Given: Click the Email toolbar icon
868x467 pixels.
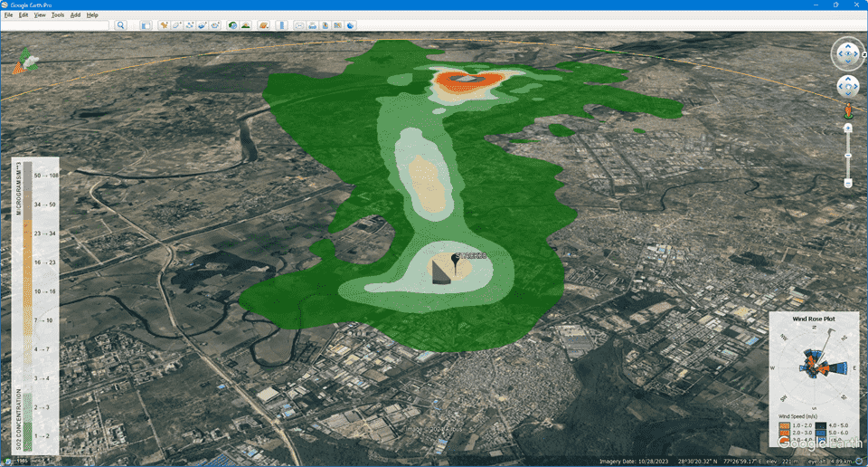Looking at the screenshot, I should tap(299, 25).
